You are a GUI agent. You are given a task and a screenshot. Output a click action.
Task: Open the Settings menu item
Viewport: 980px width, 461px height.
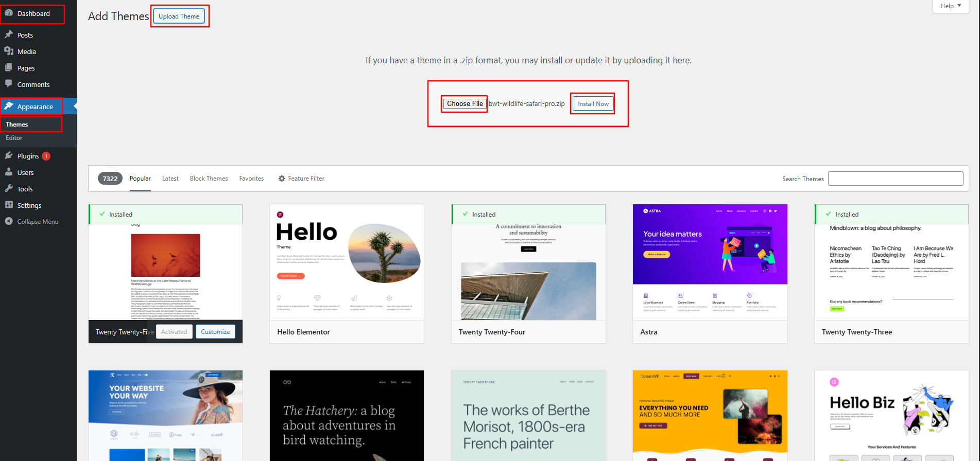(x=29, y=205)
